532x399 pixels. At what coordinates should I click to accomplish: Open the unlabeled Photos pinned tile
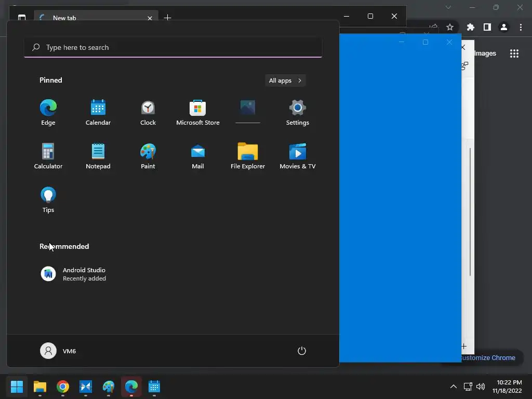pyautogui.click(x=248, y=112)
